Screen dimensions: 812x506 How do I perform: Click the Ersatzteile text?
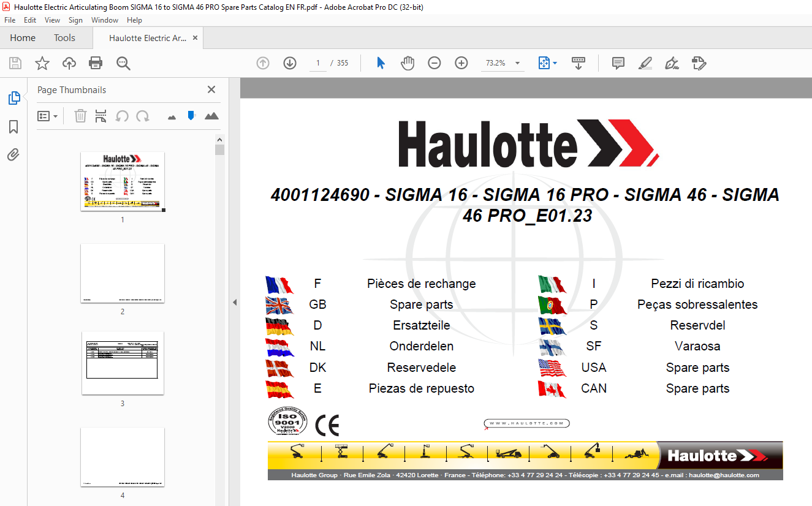tap(422, 325)
